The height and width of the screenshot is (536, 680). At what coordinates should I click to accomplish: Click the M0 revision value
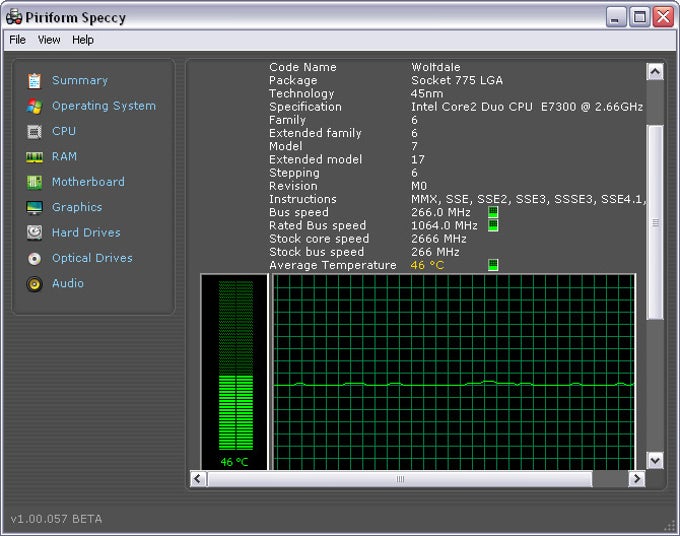(x=419, y=186)
